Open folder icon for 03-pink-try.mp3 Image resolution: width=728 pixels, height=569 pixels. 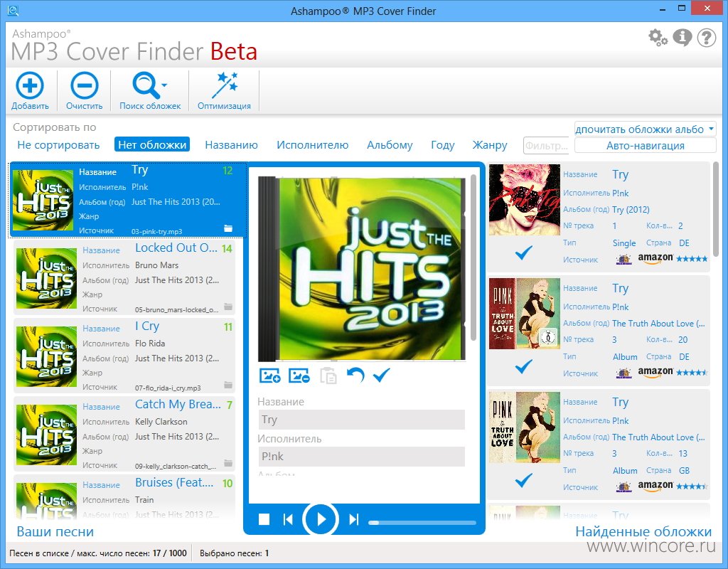pos(228,228)
